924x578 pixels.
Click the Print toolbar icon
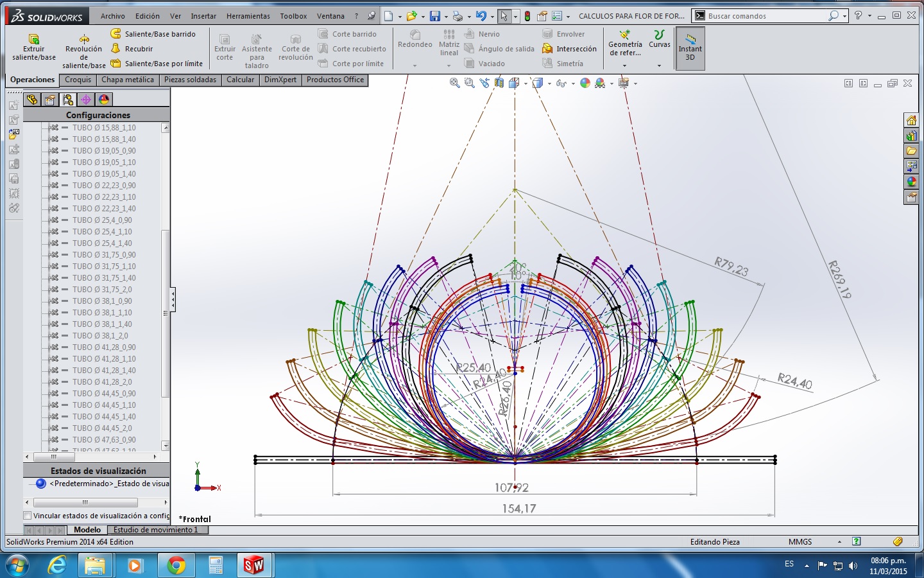(458, 16)
